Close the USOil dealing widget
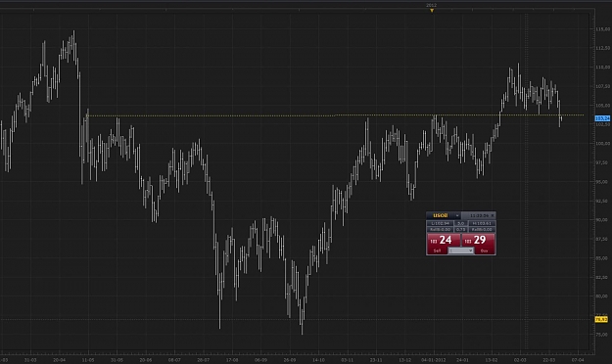612x364 pixels. pos(493,215)
